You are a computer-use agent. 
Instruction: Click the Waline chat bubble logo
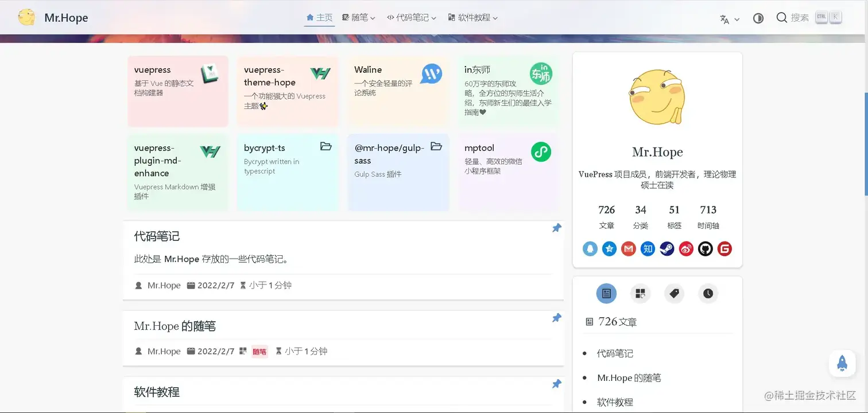431,74
